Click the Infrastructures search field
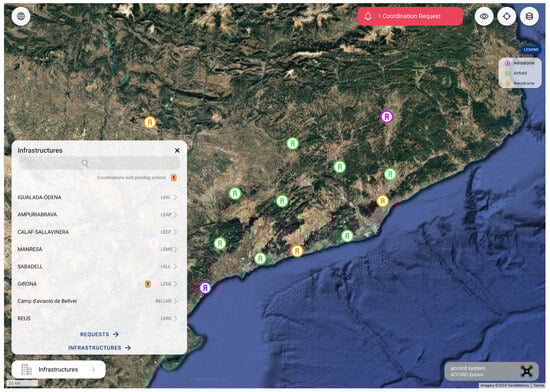 coord(99,163)
